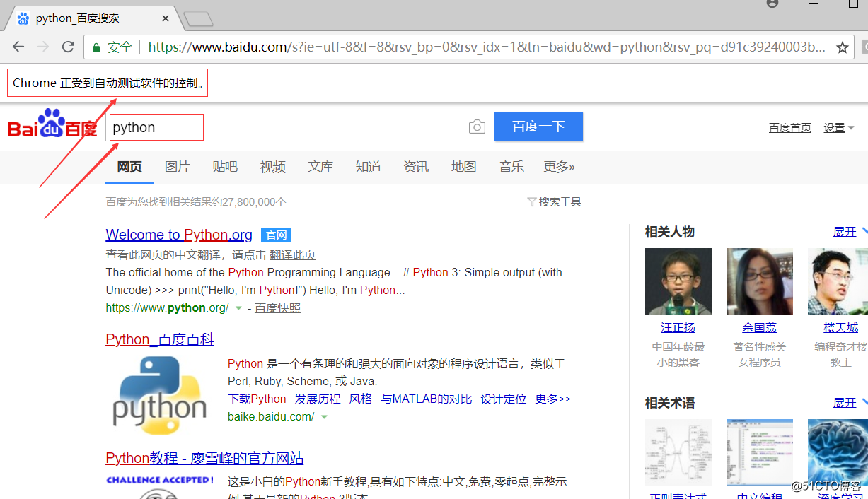Click 汪正扬's portrait photo
Screen dimensions: 868x499
point(678,281)
